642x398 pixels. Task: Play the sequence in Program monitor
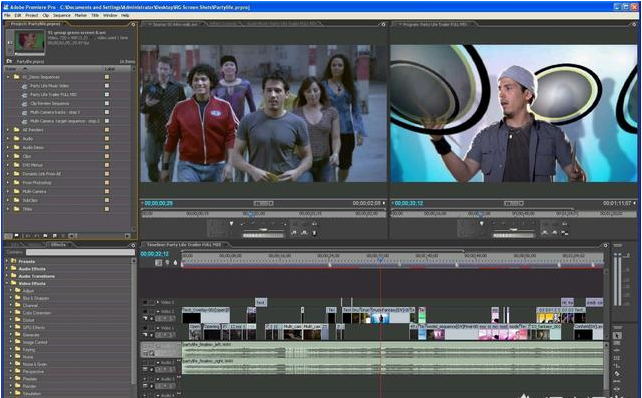(513, 224)
